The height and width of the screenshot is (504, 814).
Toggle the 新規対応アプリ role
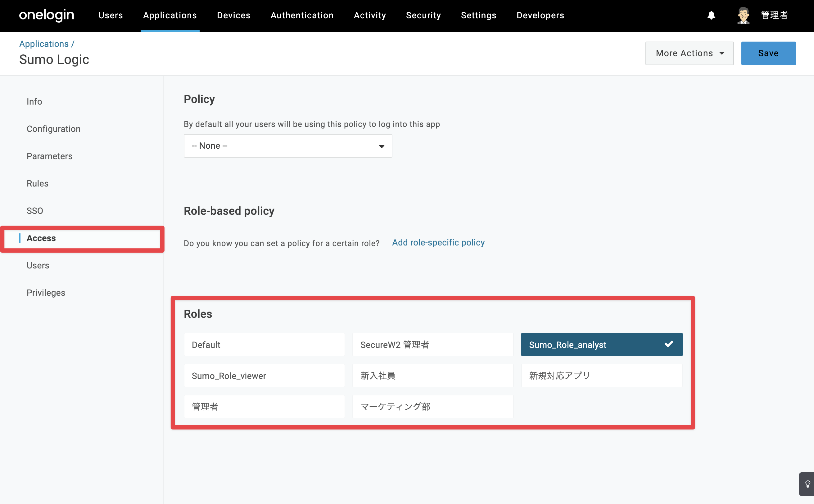pos(602,376)
